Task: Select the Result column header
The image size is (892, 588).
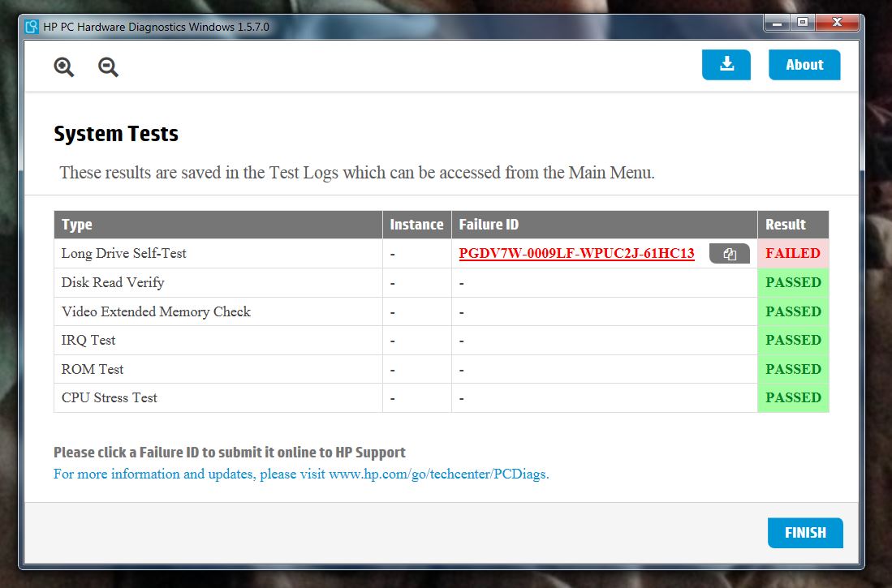Action: [x=793, y=225]
